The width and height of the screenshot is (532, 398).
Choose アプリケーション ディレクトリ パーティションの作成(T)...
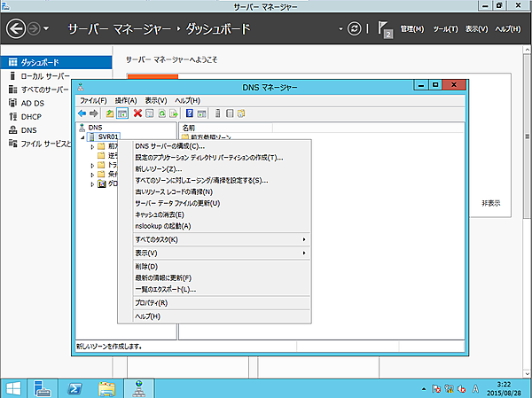click(x=222, y=158)
